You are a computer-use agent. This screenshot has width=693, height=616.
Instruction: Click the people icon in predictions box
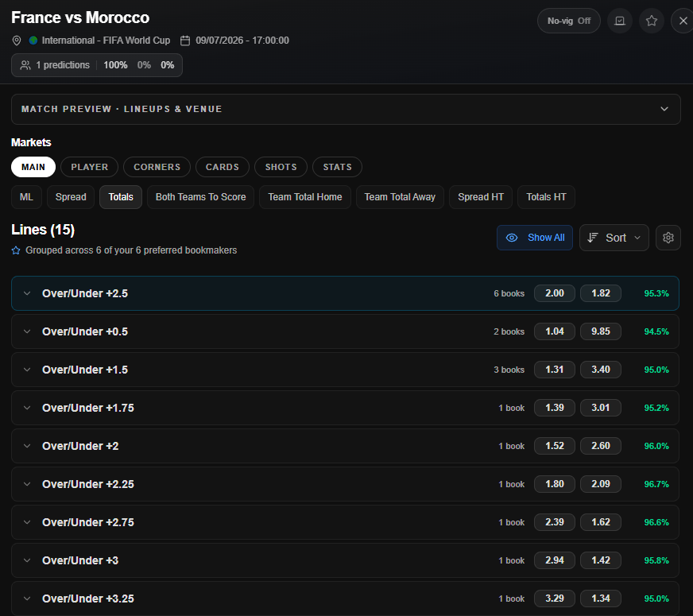click(x=25, y=65)
